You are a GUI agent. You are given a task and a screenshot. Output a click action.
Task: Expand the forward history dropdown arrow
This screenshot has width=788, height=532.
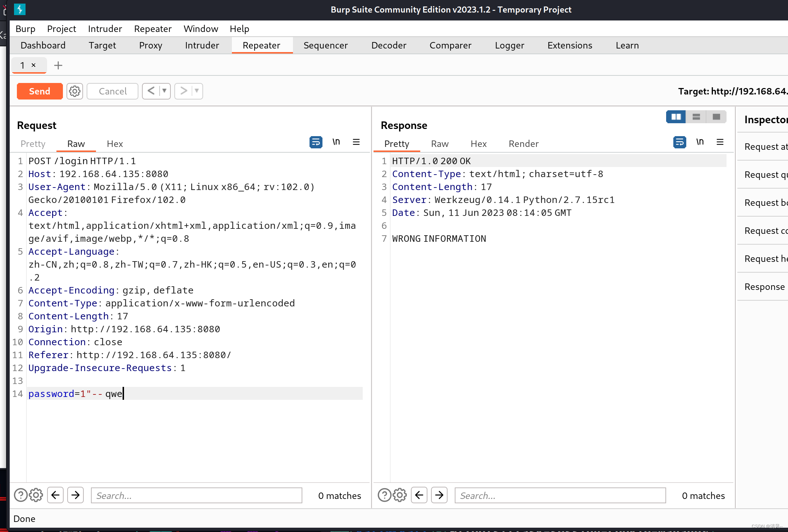[197, 91]
